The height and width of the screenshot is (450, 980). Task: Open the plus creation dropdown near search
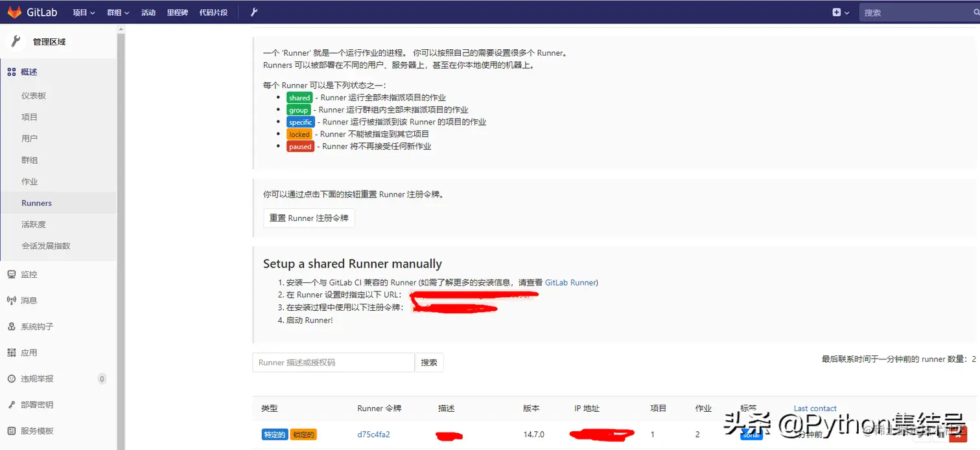pyautogui.click(x=841, y=11)
